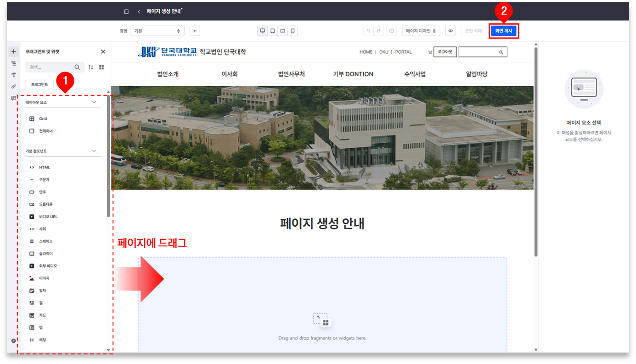Open the comments panel icon
The image size is (636, 364).
[13, 98]
